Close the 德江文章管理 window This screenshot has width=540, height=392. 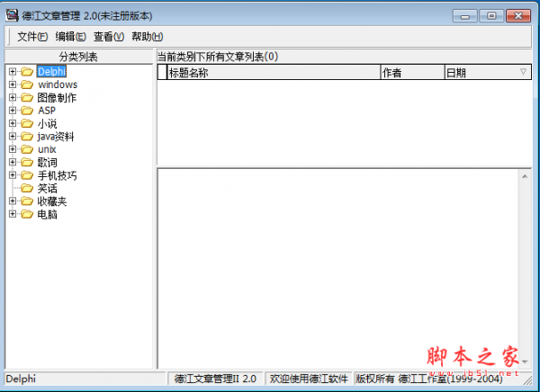pos(518,16)
